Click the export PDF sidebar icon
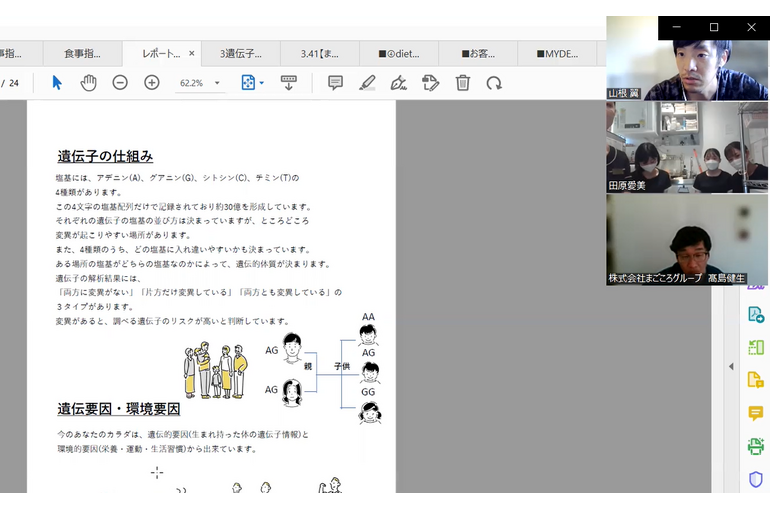 click(x=756, y=315)
